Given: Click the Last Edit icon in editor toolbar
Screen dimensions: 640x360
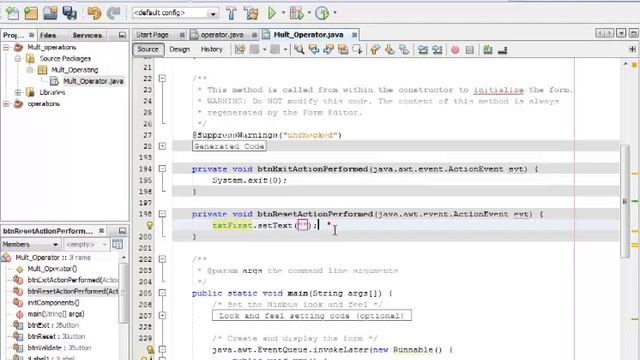Looking at the screenshot, I should [x=240, y=50].
